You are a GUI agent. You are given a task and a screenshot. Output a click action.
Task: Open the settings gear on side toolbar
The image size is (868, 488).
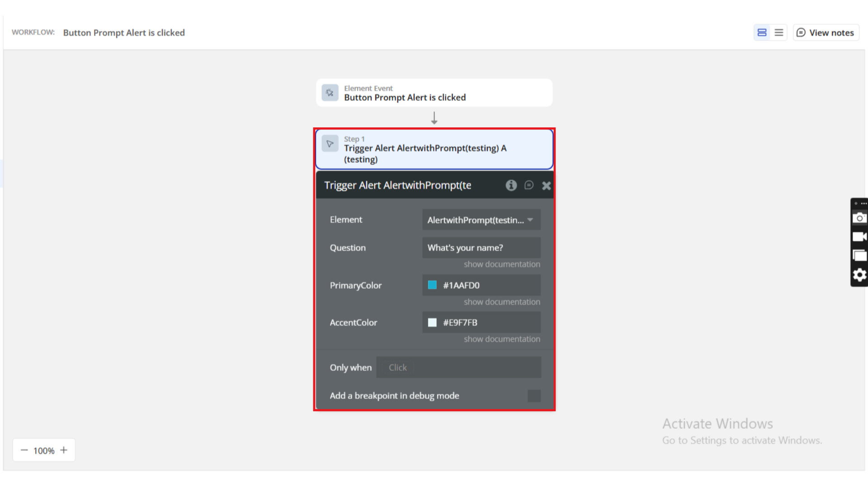click(859, 275)
